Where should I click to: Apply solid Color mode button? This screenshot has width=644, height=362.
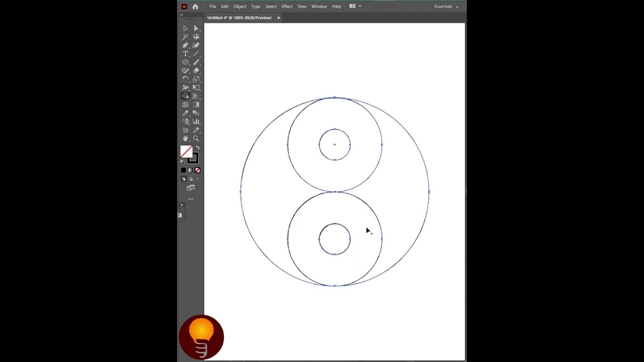point(183,170)
